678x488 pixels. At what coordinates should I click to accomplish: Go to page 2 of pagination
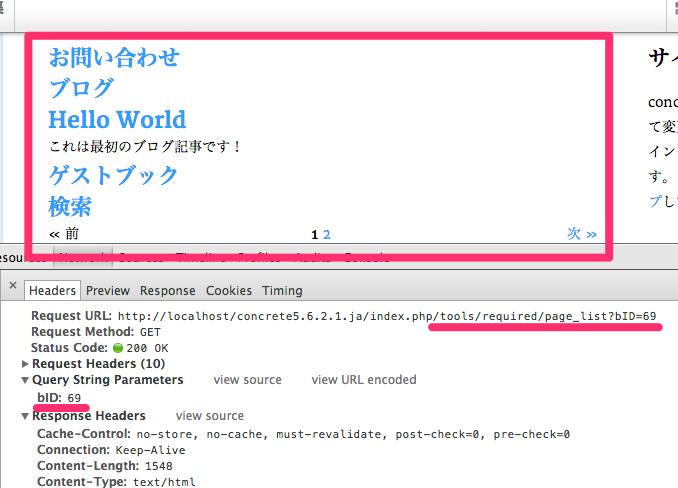tap(327, 235)
